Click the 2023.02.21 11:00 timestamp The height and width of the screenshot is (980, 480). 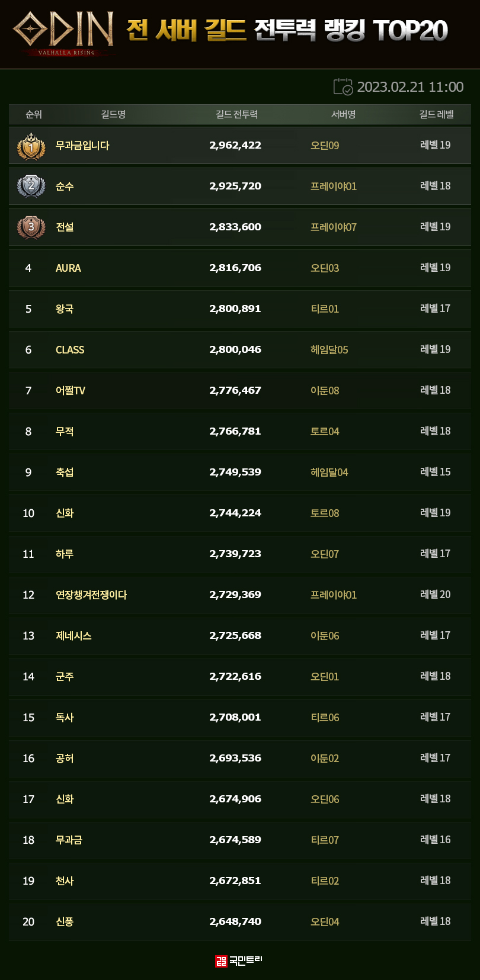[x=410, y=87]
